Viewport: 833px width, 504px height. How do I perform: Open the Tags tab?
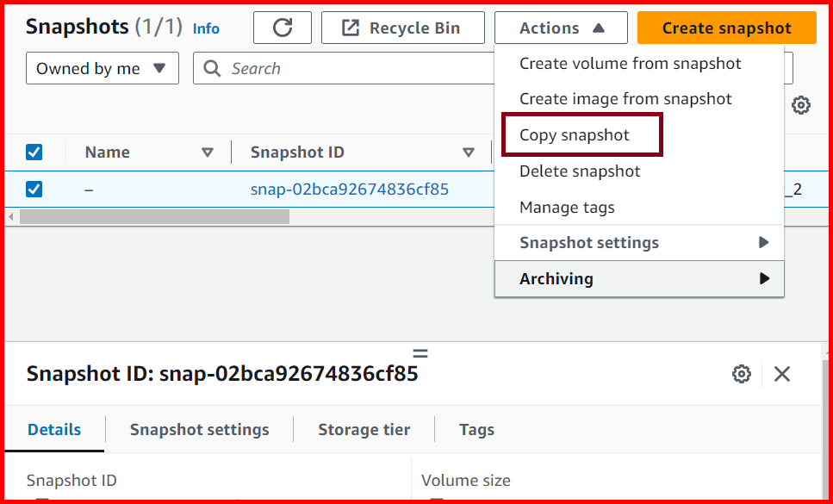point(476,429)
